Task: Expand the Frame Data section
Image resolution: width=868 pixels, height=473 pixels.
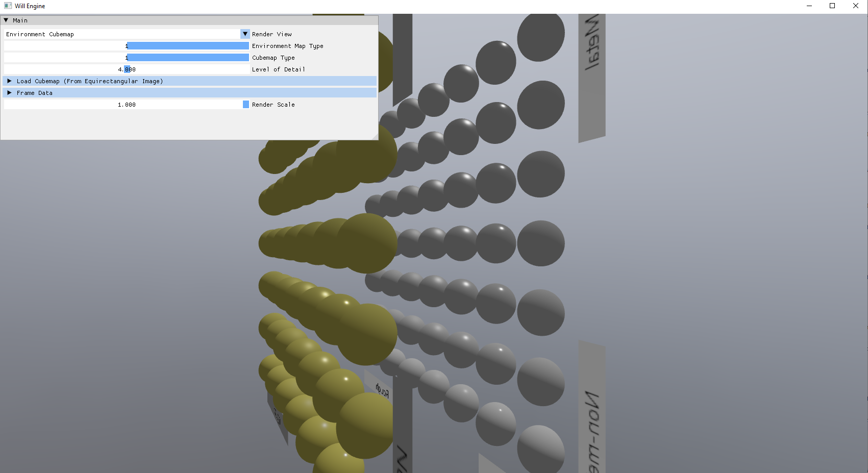Action: click(189, 93)
